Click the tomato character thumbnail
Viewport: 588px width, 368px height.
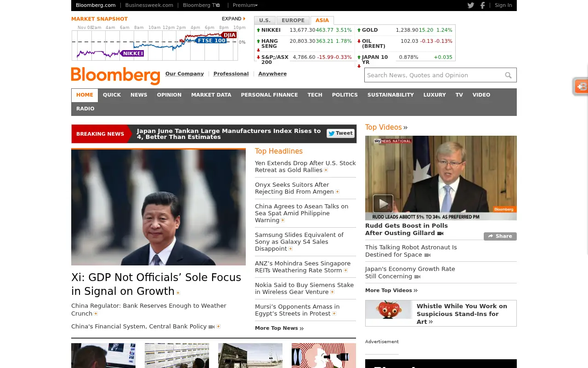[x=389, y=310]
